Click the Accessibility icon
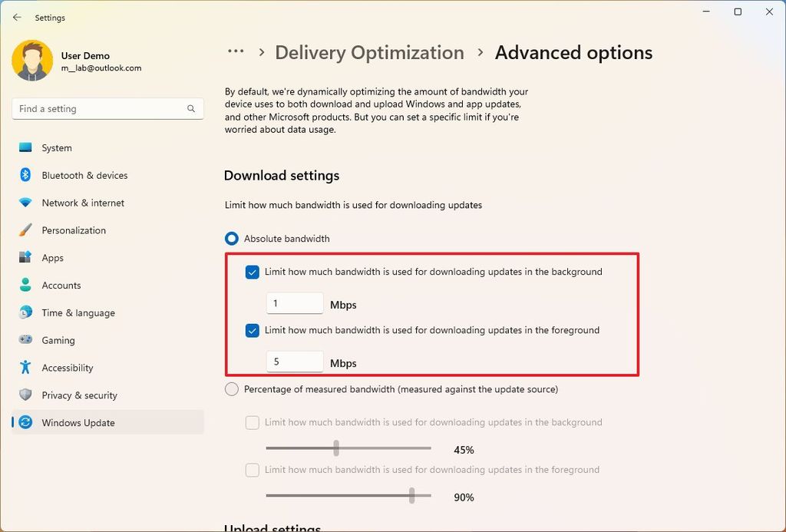 pos(25,368)
